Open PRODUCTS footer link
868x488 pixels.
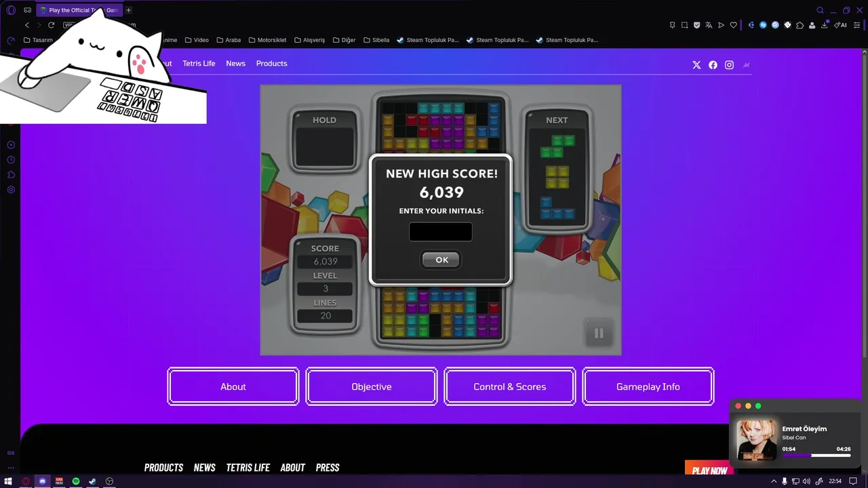click(163, 468)
